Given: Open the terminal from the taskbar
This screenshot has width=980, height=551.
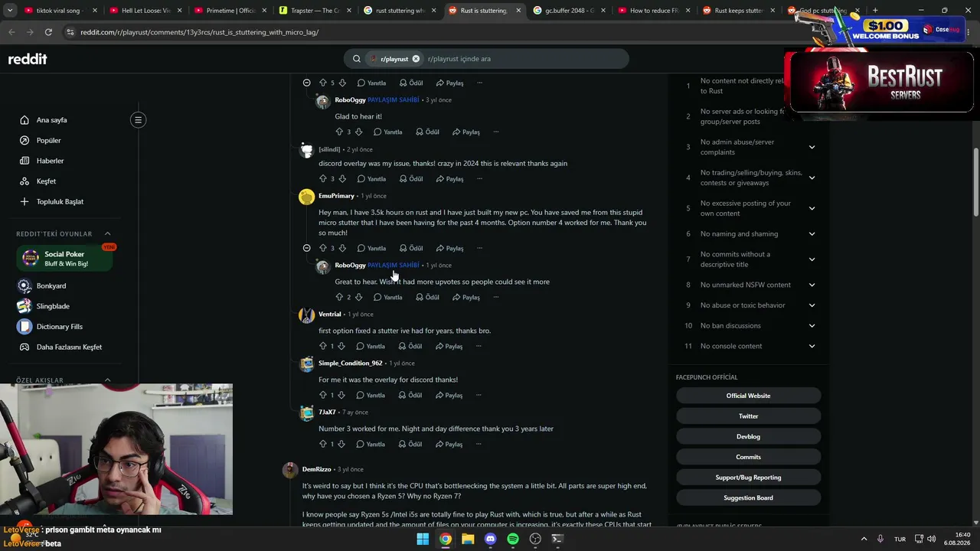Looking at the screenshot, I should pyautogui.click(x=557, y=539).
